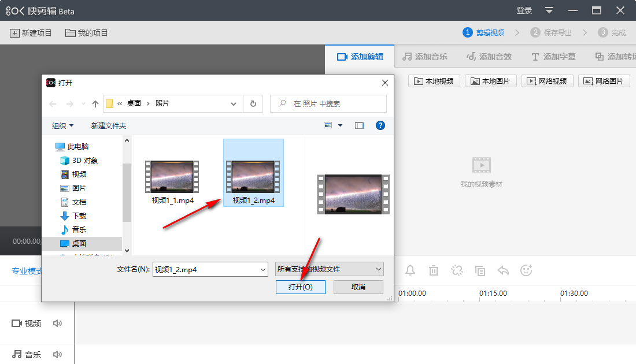Image resolution: width=636 pixels, height=364 pixels.
Task: Click the bell notification icon in timeline toolbar
Action: point(410,270)
